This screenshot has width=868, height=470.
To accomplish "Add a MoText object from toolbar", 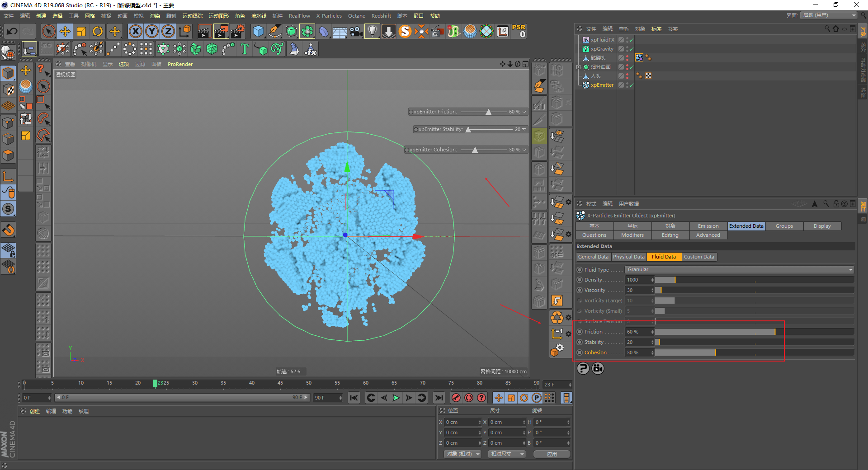I will click(245, 49).
